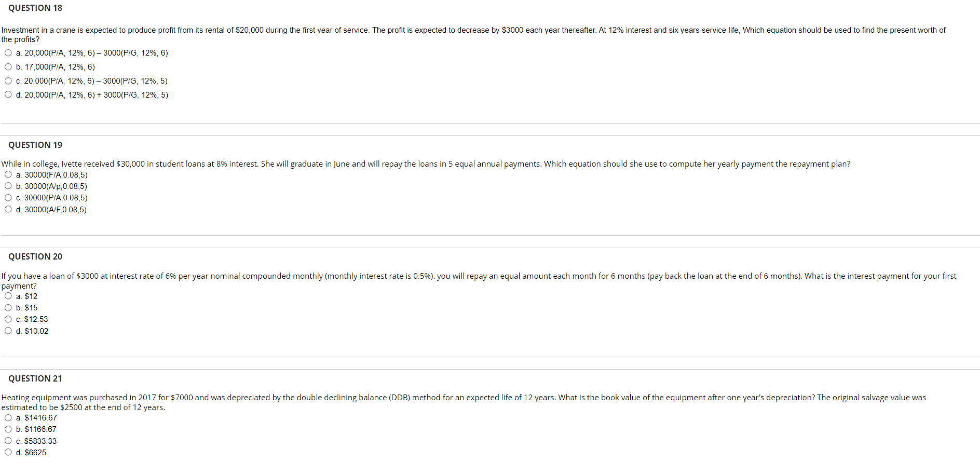Image resolution: width=980 pixels, height=476 pixels.
Task: Click the QUESTION 19 heading
Action: [x=35, y=145]
